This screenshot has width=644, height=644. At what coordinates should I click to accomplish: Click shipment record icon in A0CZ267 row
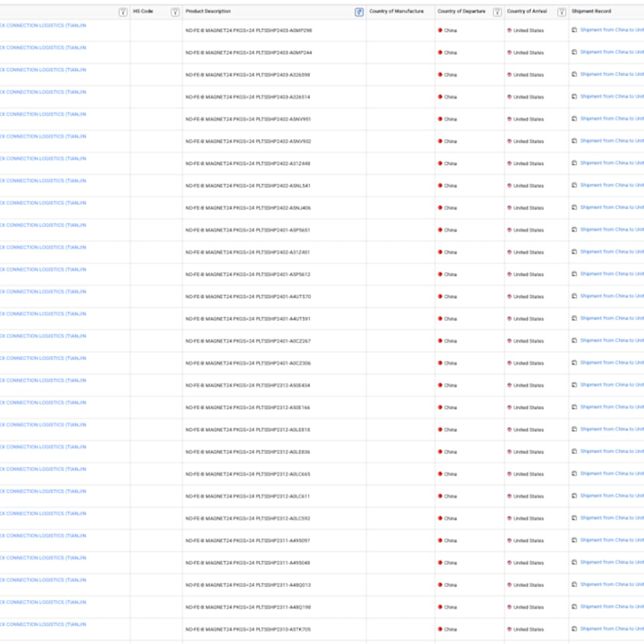point(574,340)
